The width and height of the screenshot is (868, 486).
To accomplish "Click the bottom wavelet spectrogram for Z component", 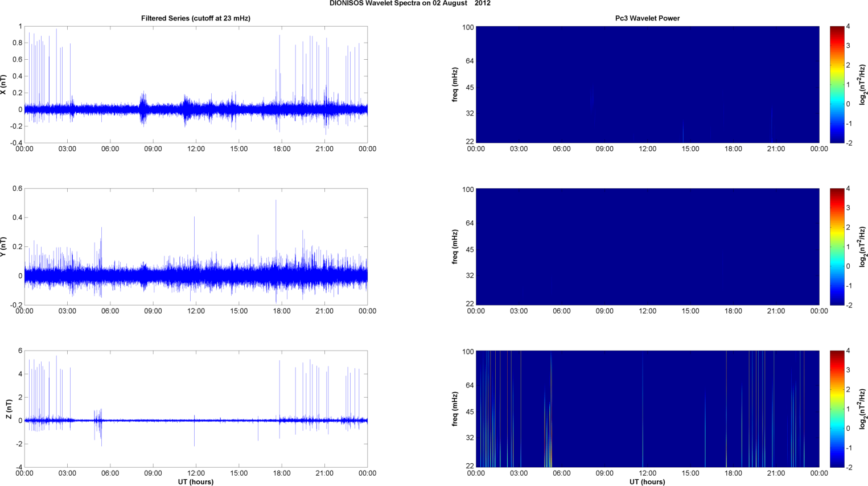I will (647, 409).
